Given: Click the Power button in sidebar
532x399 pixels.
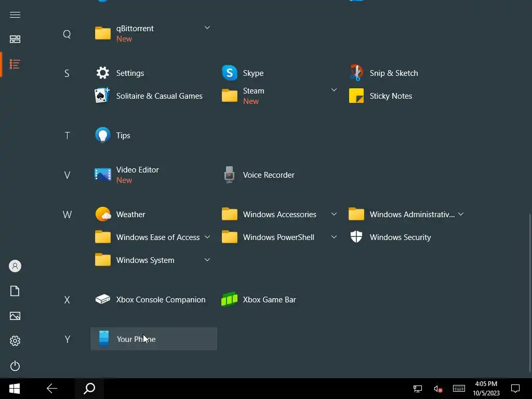Looking at the screenshot, I should (x=15, y=366).
